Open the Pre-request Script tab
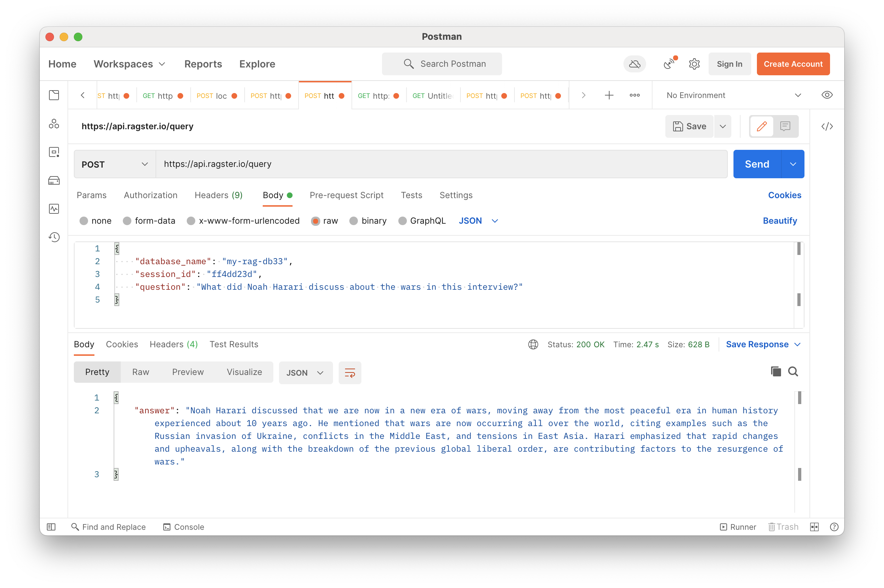Image resolution: width=884 pixels, height=588 pixels. click(346, 195)
